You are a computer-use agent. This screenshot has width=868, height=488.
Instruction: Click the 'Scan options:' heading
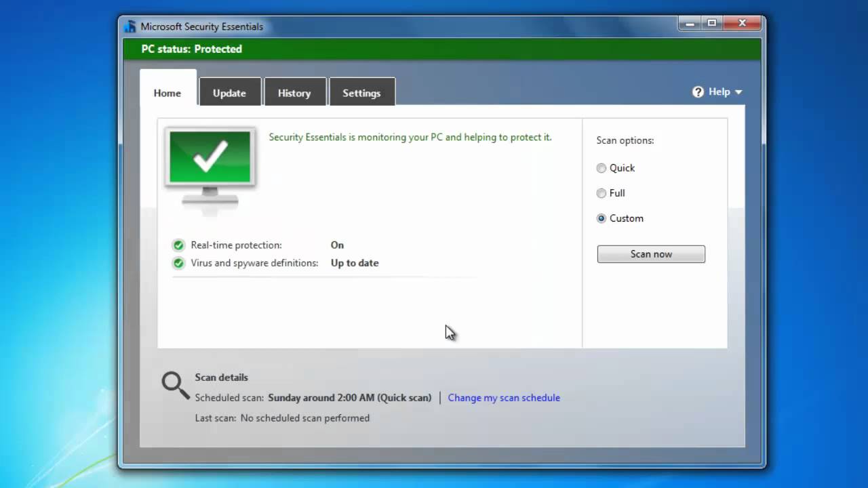point(625,140)
